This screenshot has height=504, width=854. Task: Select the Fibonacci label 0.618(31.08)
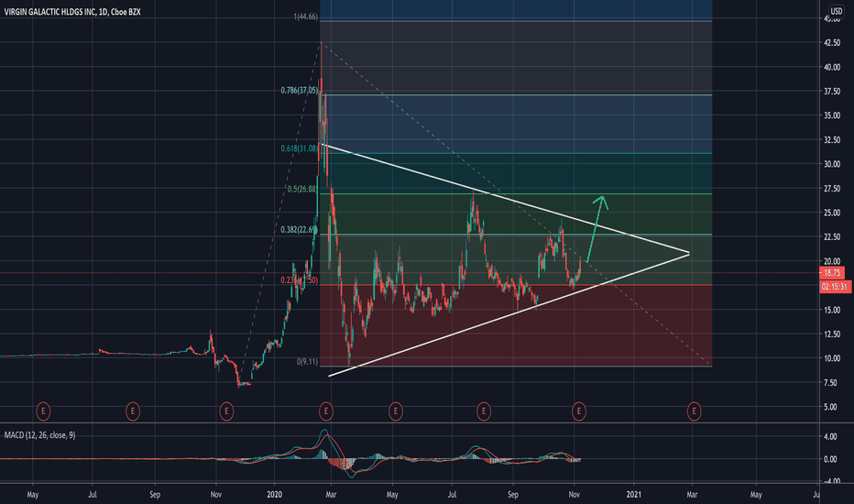pyautogui.click(x=299, y=148)
